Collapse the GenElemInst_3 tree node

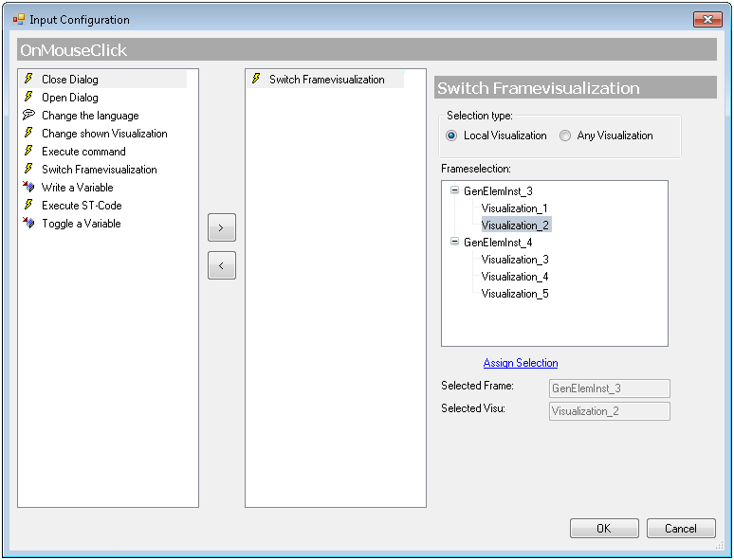pos(454,190)
